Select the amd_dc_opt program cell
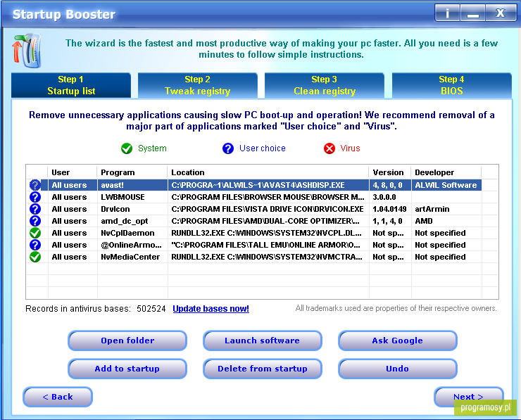This screenshot has width=521, height=420. pyautogui.click(x=132, y=221)
